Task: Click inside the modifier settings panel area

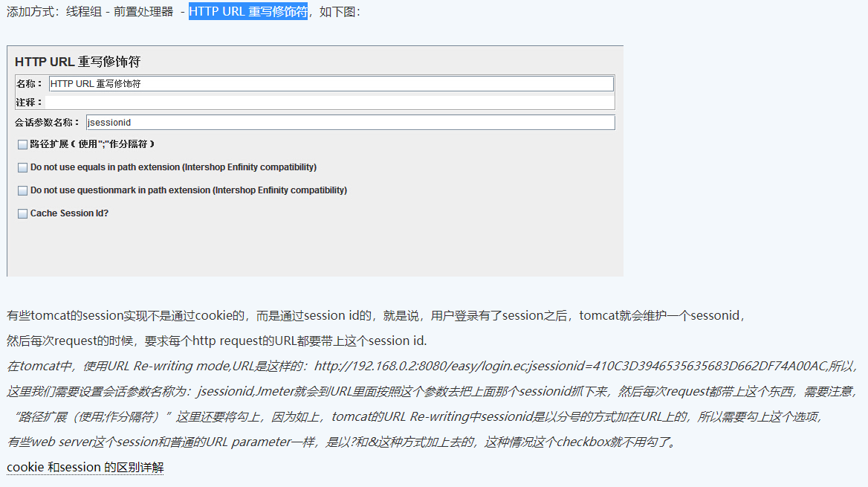Action: click(312, 245)
